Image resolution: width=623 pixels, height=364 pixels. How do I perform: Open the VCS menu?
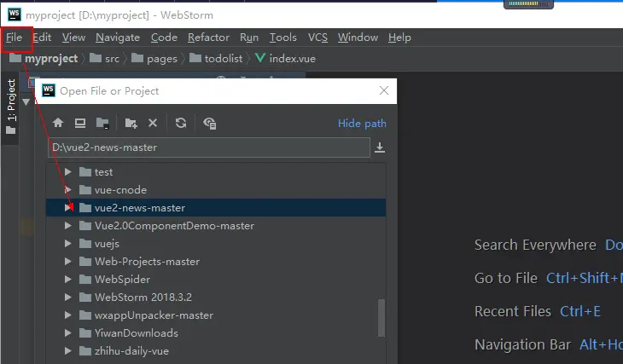point(317,38)
